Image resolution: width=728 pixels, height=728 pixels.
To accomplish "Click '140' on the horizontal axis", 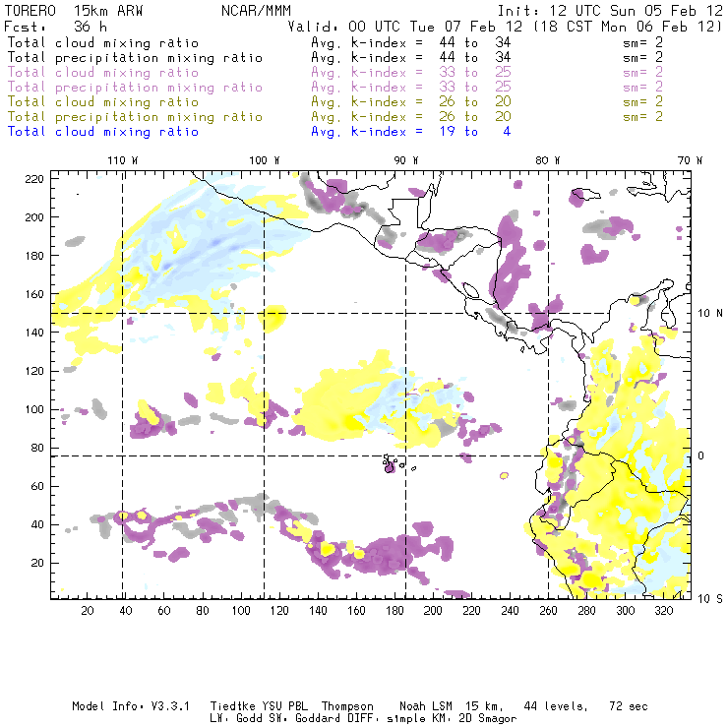I will click(x=318, y=611).
